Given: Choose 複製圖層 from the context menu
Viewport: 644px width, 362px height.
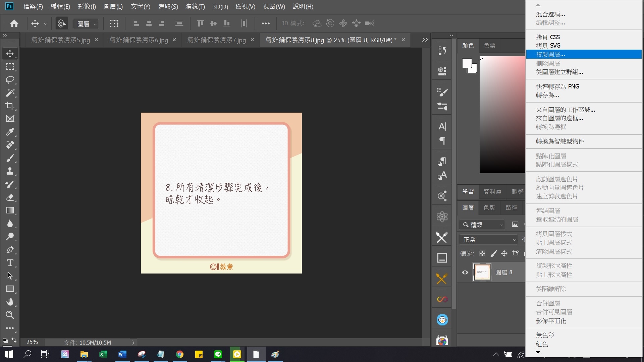Looking at the screenshot, I should [x=550, y=54].
